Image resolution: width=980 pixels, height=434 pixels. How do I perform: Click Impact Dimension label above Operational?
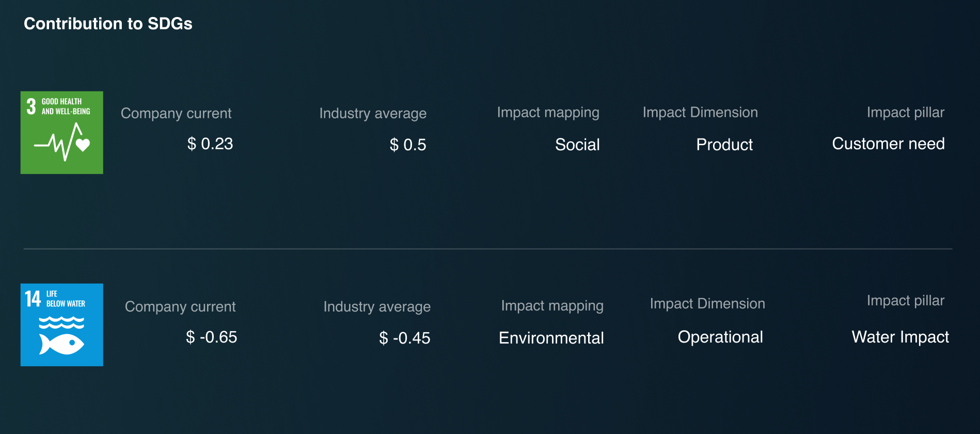pyautogui.click(x=707, y=304)
